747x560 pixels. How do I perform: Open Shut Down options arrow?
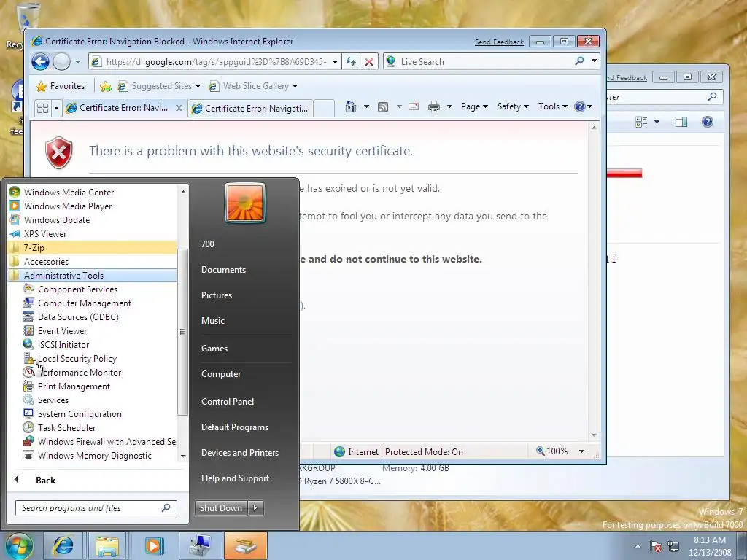pyautogui.click(x=256, y=508)
